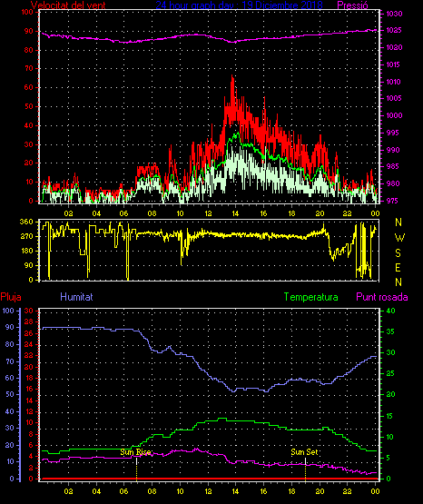Click the compass letter S
The image size is (423, 504).
tap(398, 253)
